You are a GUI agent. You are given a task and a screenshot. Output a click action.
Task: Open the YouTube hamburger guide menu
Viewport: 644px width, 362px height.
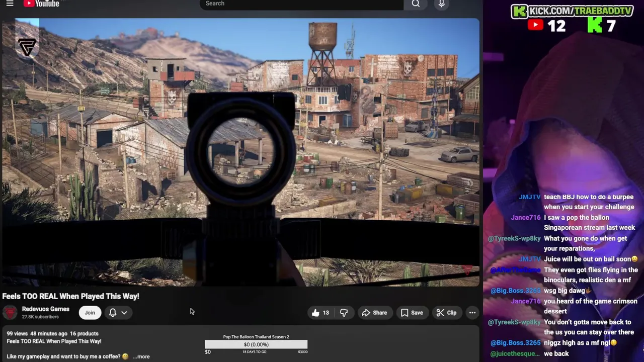10,4
